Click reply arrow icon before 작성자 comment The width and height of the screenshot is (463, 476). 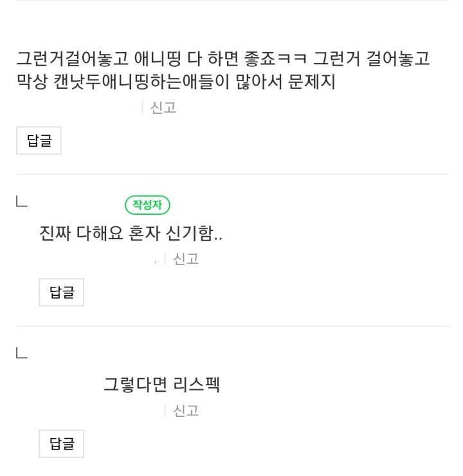pos(21,203)
